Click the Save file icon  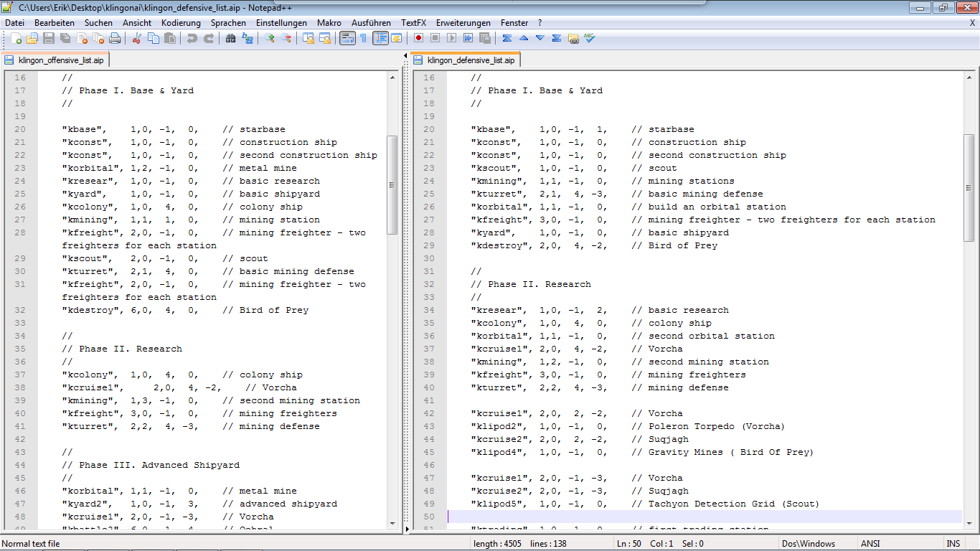click(x=49, y=38)
